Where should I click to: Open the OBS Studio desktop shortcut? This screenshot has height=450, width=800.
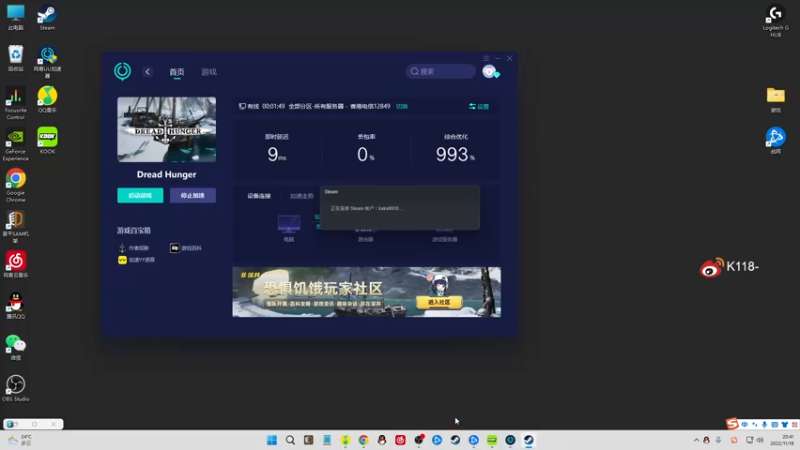click(16, 388)
